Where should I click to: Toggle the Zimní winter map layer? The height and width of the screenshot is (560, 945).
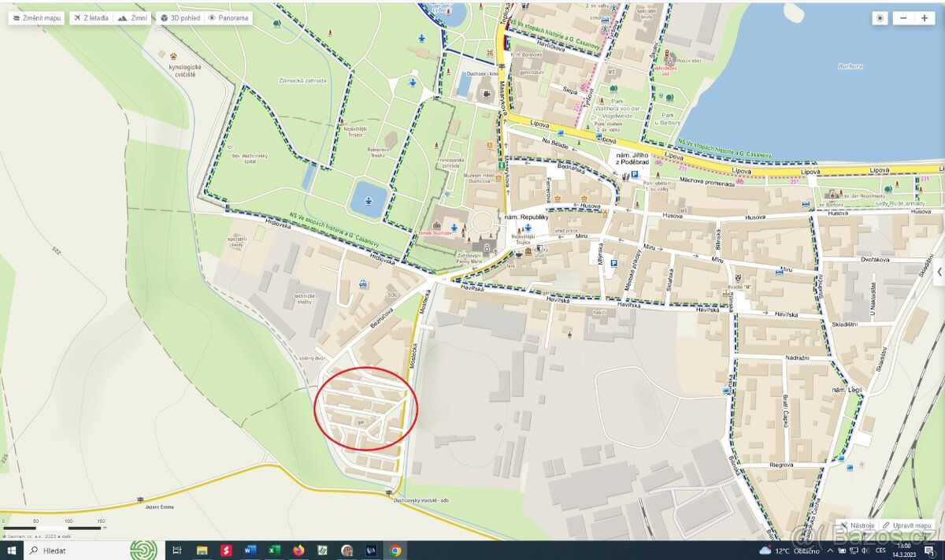point(134,17)
